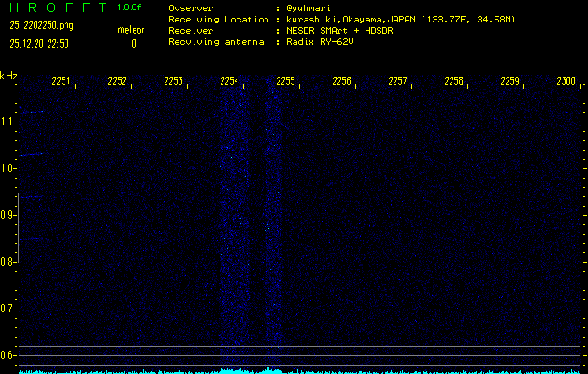Click the 2300 time marker

[x=566, y=82]
